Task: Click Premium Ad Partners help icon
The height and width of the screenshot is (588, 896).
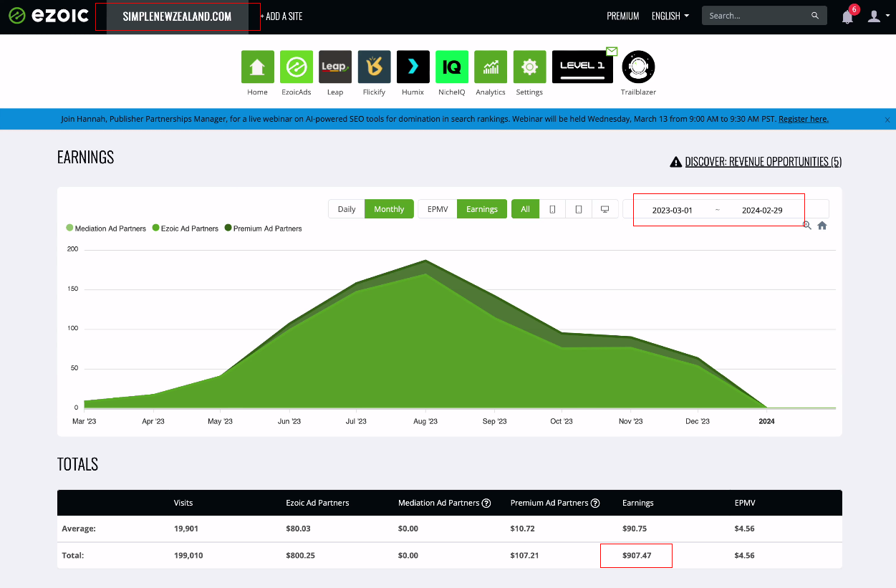Action: pos(595,503)
